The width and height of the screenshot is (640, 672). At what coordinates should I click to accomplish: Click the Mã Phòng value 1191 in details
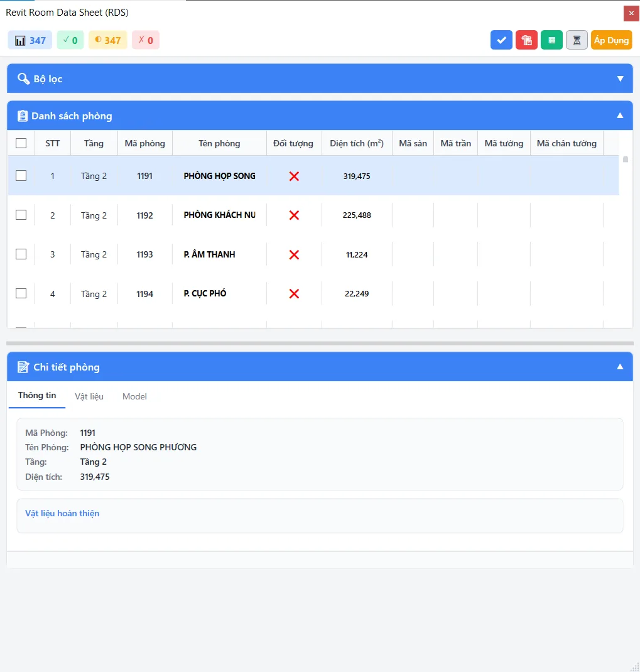(x=87, y=433)
